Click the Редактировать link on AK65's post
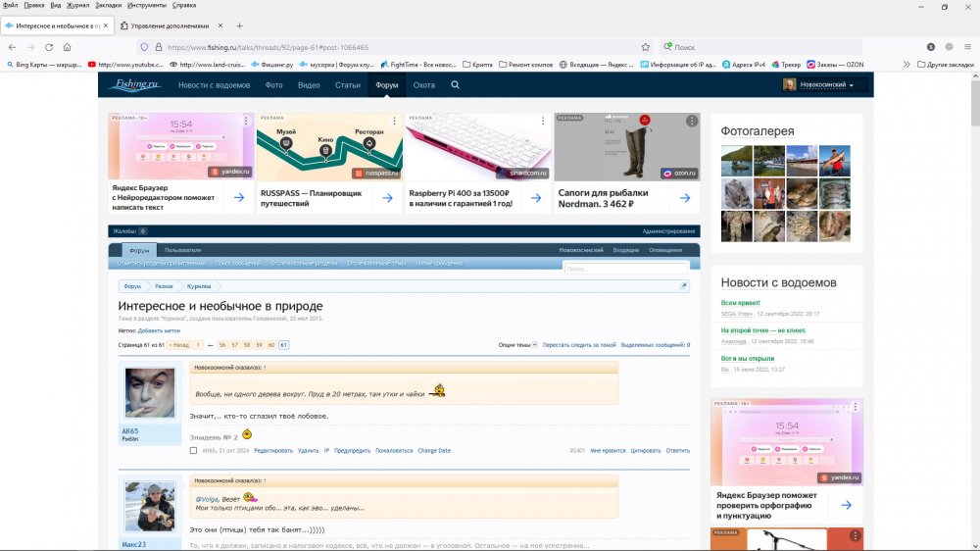This screenshot has height=551, width=980. click(x=273, y=450)
